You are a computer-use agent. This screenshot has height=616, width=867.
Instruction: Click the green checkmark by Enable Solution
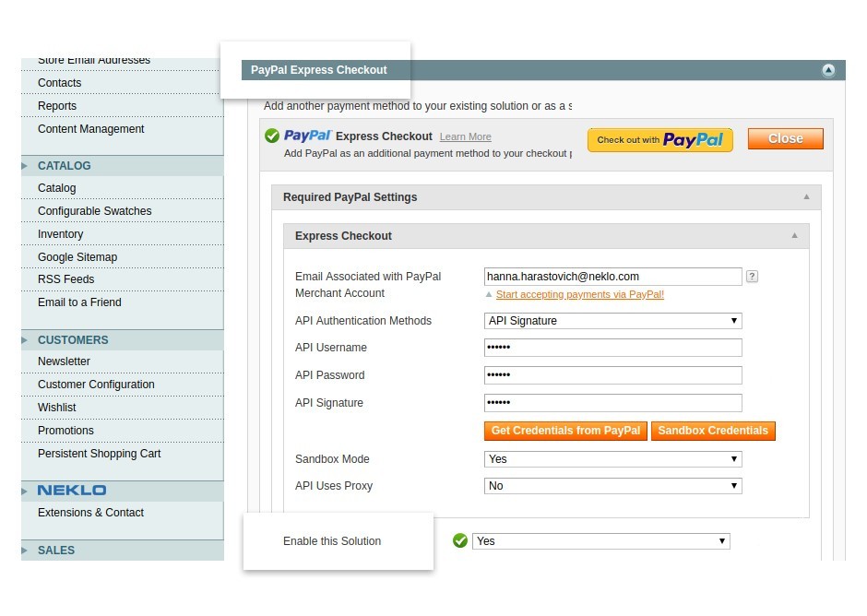click(459, 540)
